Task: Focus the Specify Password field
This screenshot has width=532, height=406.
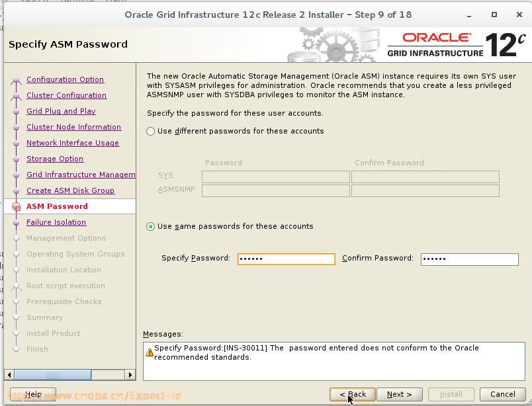Action: click(287, 259)
